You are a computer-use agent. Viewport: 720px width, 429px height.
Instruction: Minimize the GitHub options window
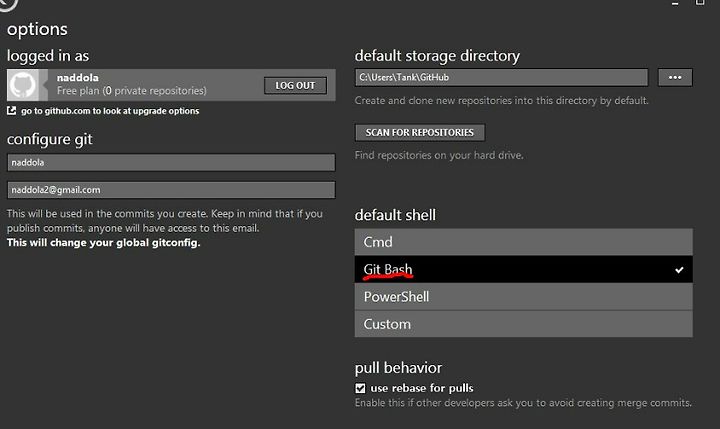(675, 4)
